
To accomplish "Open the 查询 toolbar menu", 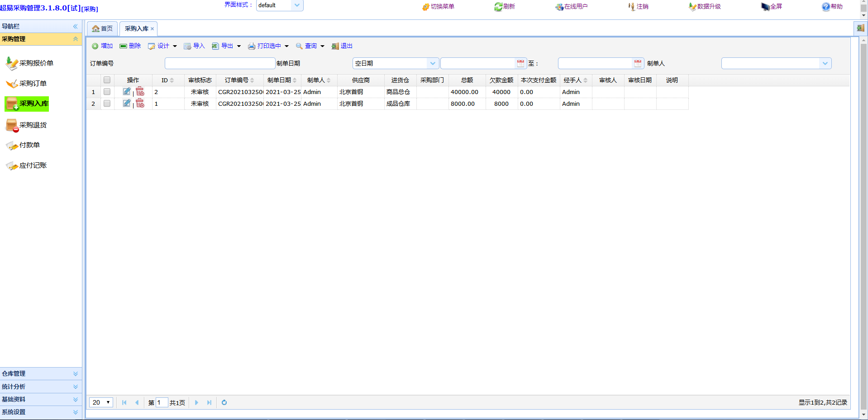I will [x=310, y=46].
